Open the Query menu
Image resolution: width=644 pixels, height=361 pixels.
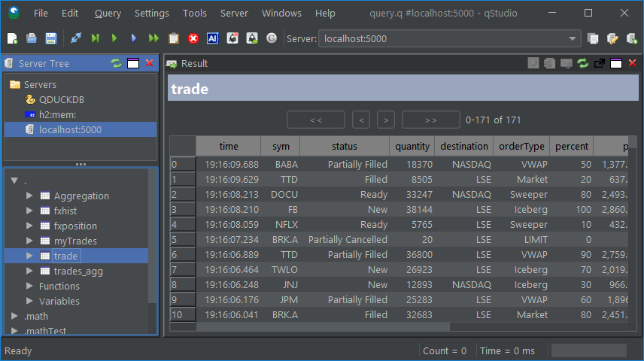pyautogui.click(x=108, y=14)
